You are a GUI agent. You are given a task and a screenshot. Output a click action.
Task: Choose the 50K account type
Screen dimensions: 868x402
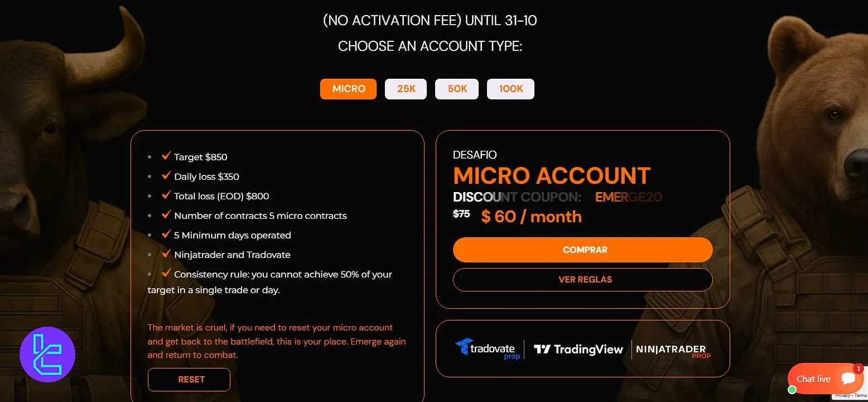click(457, 89)
